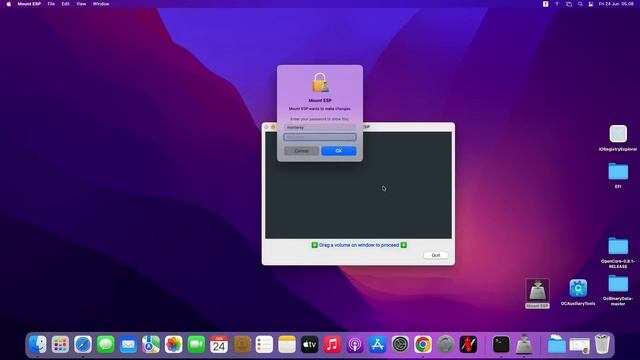The width and height of the screenshot is (640, 360).
Task: Open the Edit menu
Action: coord(65,4)
